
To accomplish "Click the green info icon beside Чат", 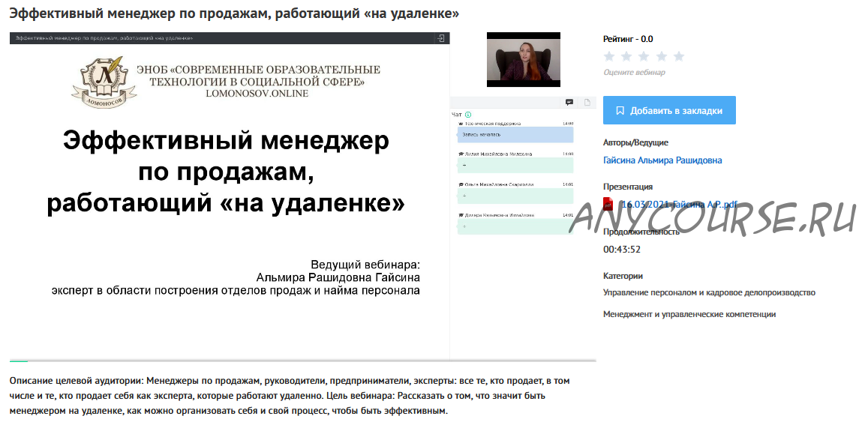I will (x=468, y=115).
